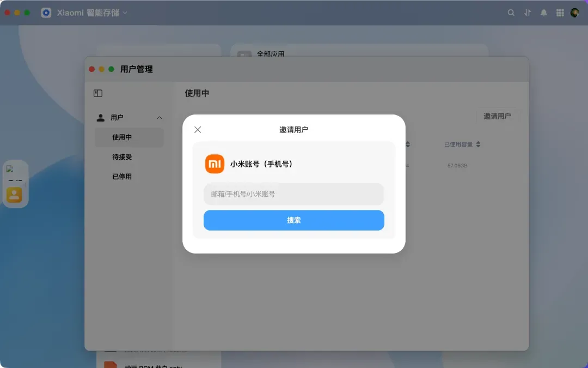
Task: Click the orange Xiaomi MI logo
Action: (215, 164)
